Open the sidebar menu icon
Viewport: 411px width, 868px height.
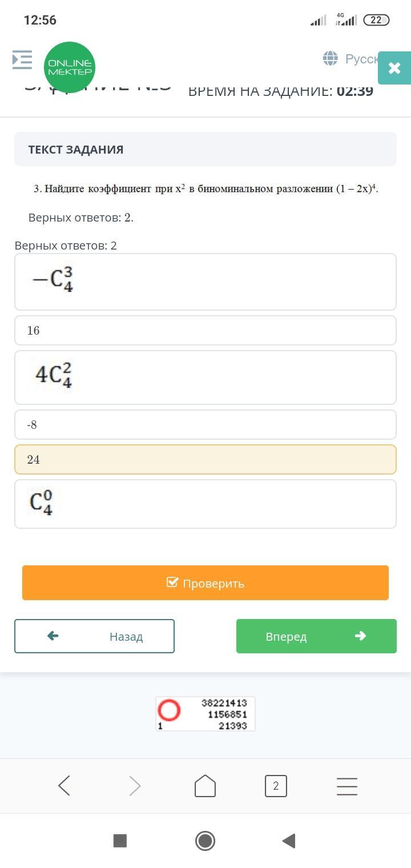pos(22,59)
